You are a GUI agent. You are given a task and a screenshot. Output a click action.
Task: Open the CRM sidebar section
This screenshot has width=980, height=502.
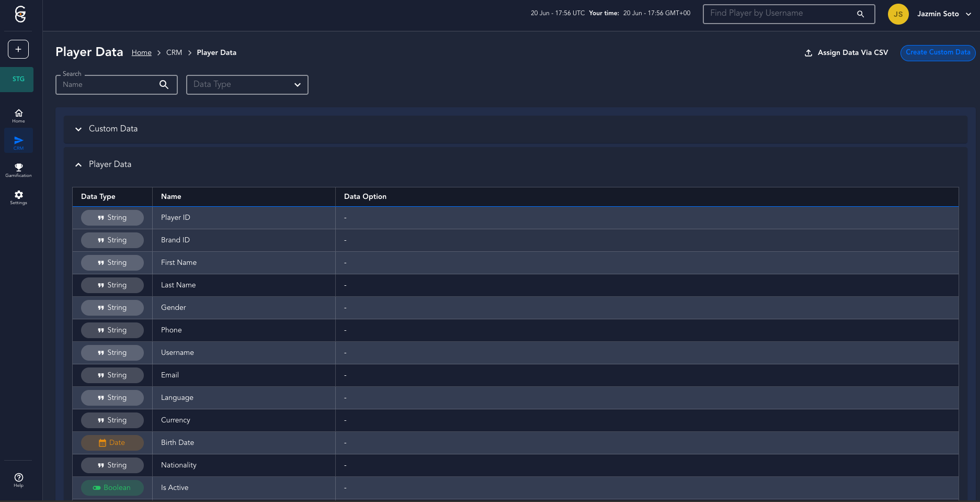click(x=18, y=142)
